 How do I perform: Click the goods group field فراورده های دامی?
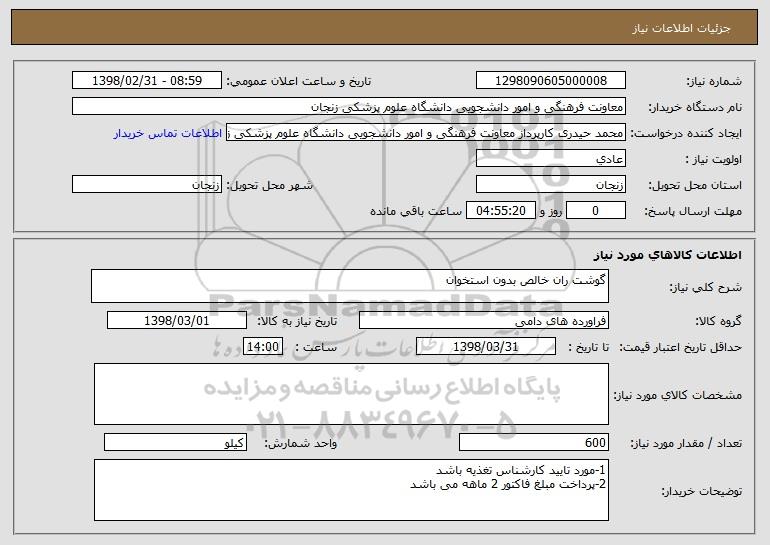[484, 321]
